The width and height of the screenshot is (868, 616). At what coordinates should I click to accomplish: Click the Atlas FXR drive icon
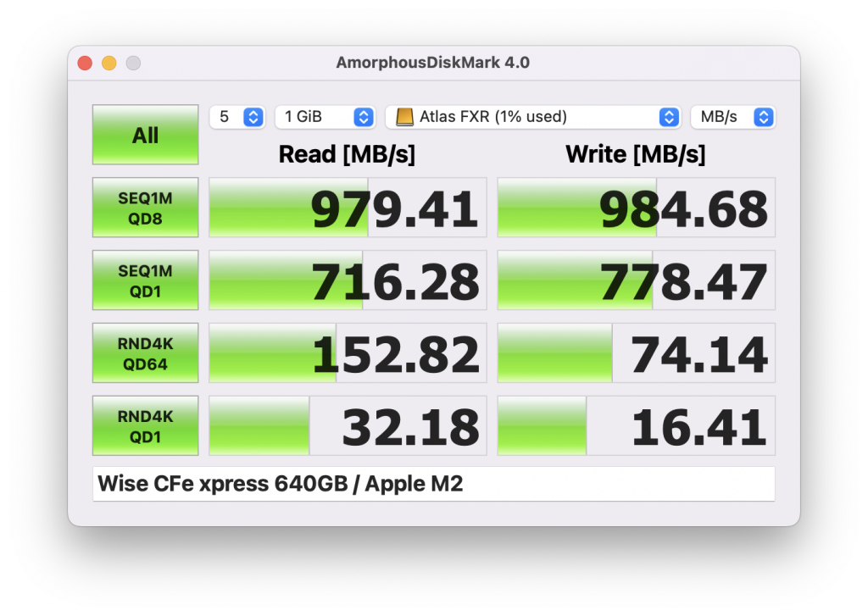(x=404, y=117)
